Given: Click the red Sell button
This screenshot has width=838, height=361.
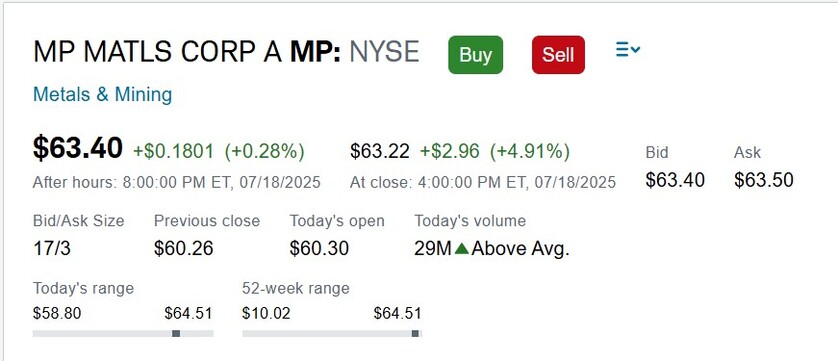Looking at the screenshot, I should pos(558,55).
